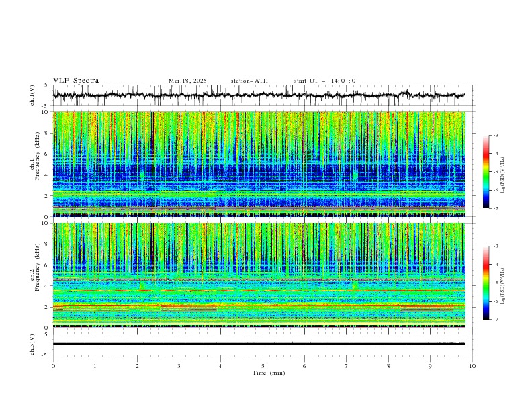Click the "-3" label on ch.1 colorbar
The height and width of the screenshot is (411, 532).
(496, 135)
